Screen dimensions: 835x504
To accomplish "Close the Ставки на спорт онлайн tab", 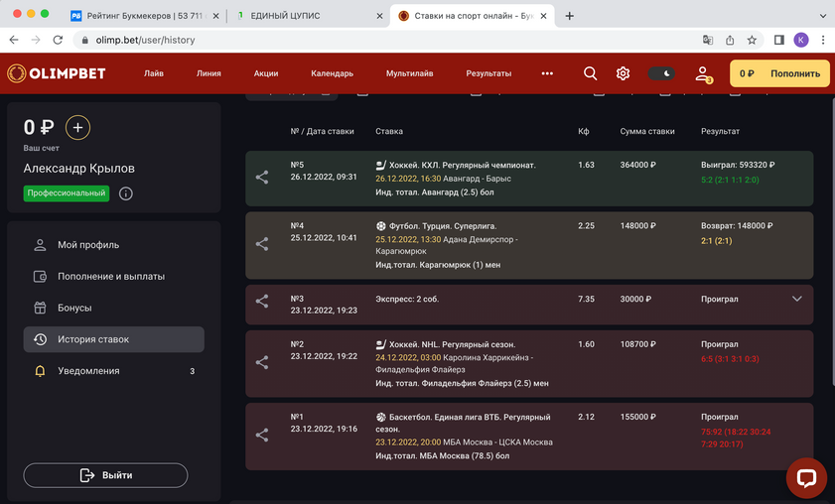I will (x=543, y=16).
